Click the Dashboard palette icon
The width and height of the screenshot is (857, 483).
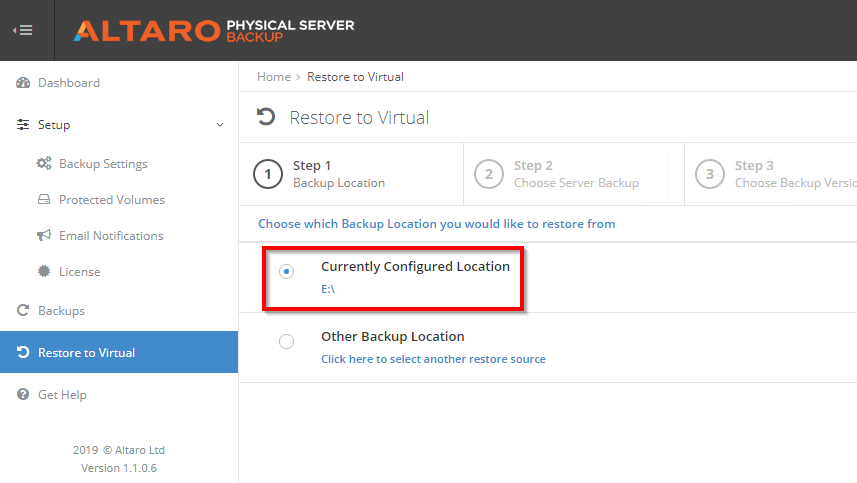23,83
